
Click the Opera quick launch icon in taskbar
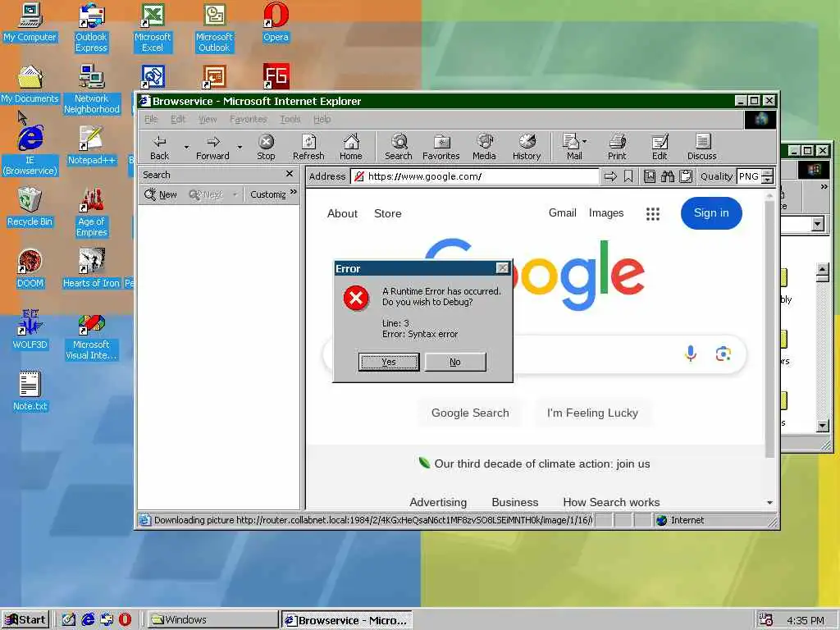pyautogui.click(x=125, y=620)
